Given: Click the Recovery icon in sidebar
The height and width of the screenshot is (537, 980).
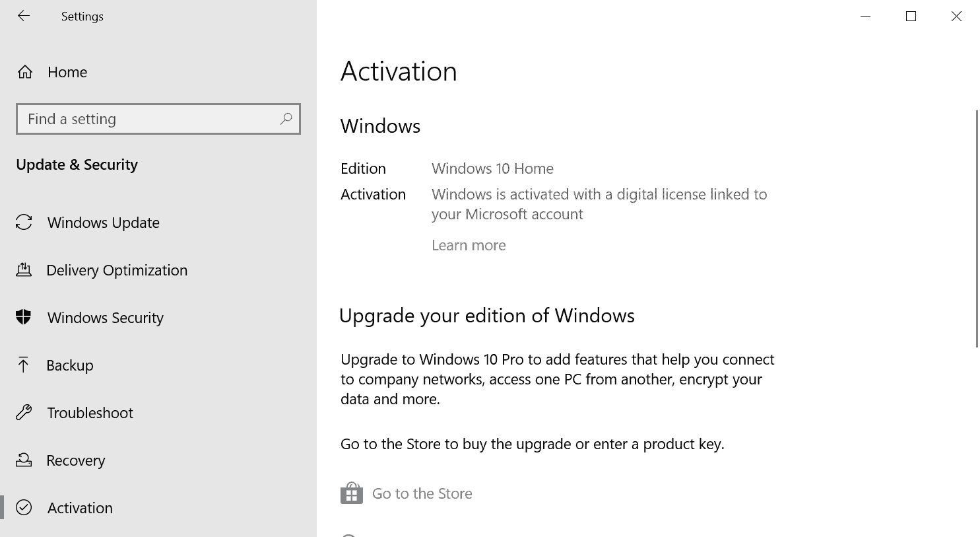Looking at the screenshot, I should (24, 460).
